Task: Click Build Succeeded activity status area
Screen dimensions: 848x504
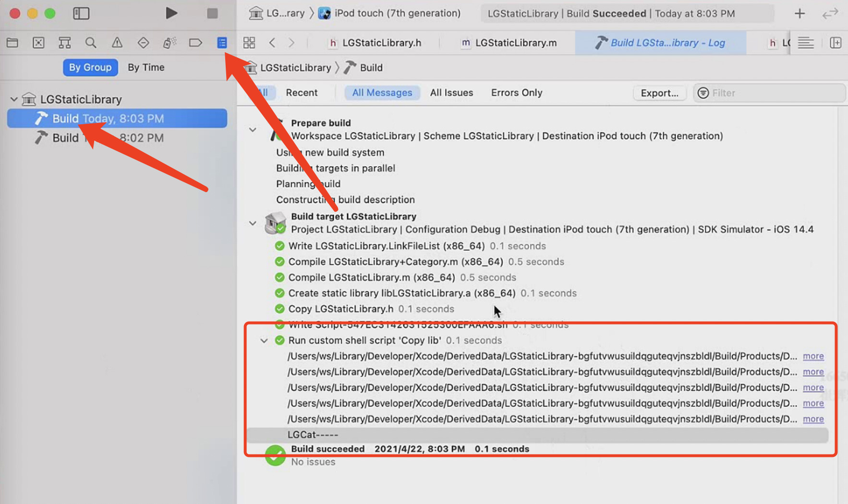Action: pos(627,13)
